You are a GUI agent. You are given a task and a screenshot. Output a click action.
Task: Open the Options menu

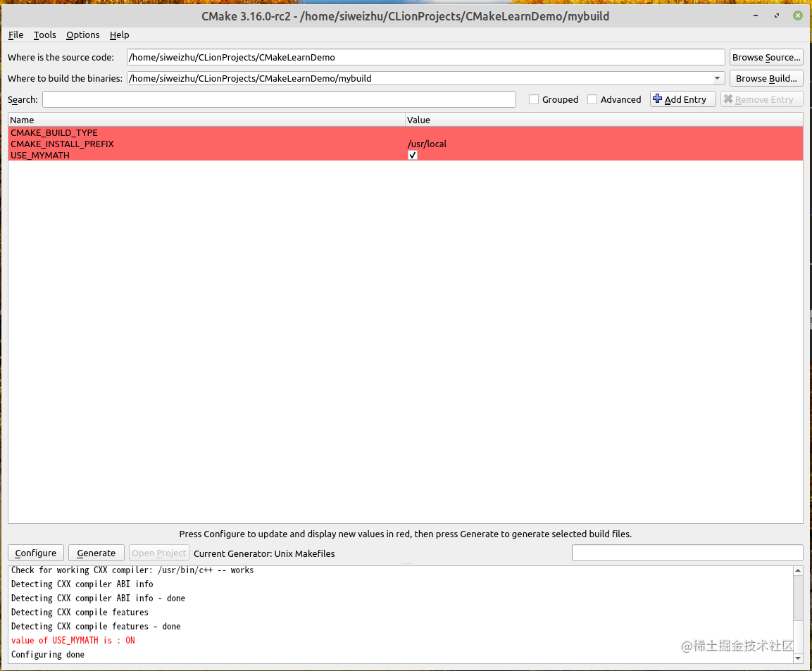point(83,35)
